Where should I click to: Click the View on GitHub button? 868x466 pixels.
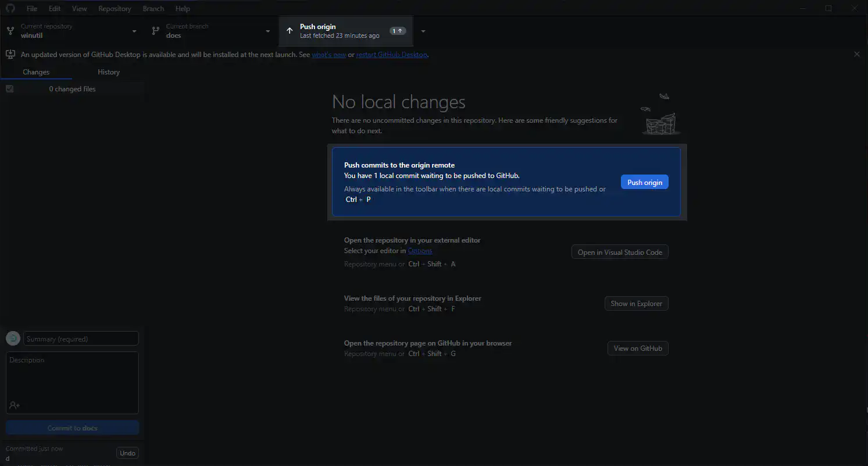(638, 348)
